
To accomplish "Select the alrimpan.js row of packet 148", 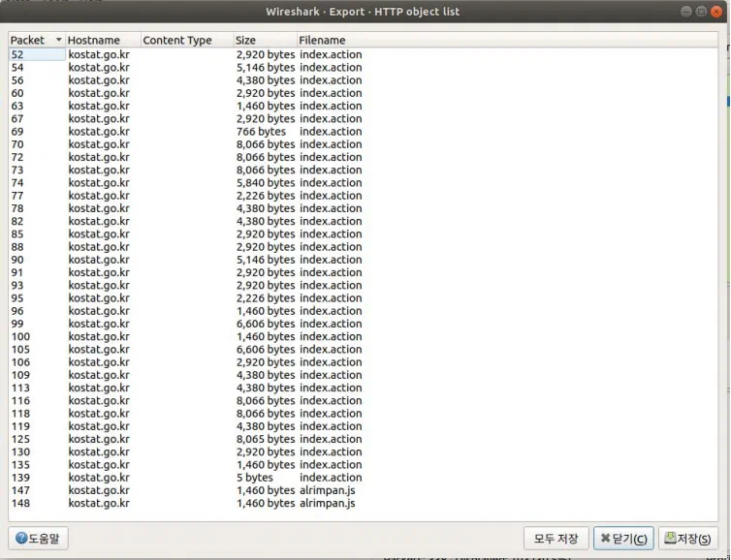I will 364,503.
